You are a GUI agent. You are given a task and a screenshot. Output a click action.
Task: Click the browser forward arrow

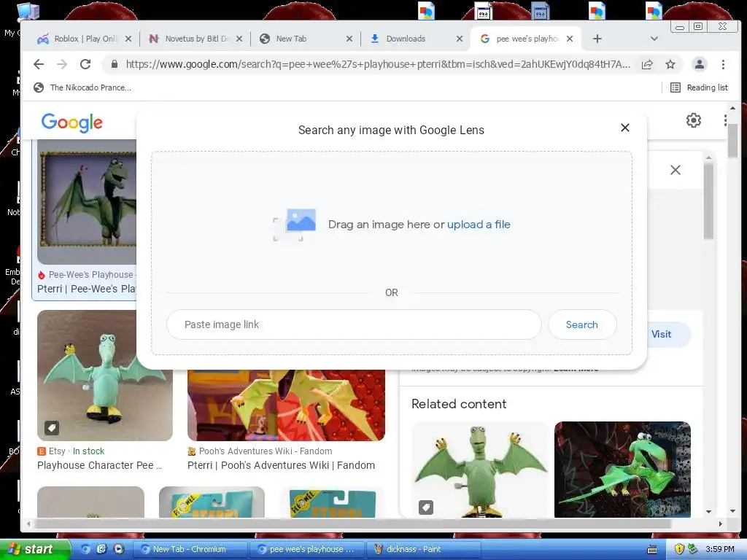coord(62,64)
